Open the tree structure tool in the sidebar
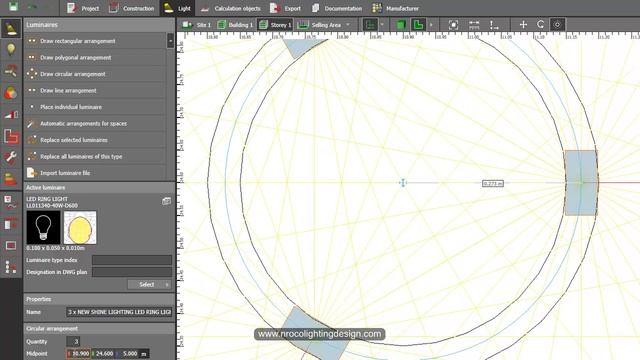 coord(11,267)
